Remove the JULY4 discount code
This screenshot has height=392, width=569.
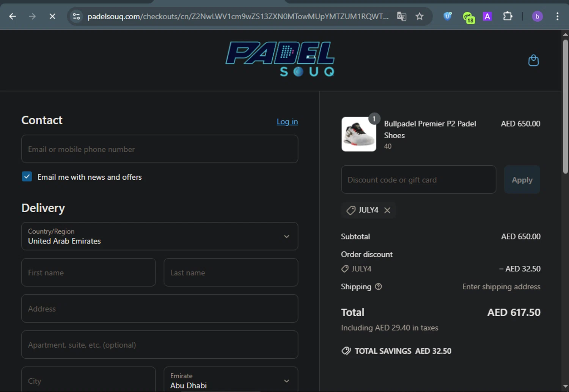[387, 210]
